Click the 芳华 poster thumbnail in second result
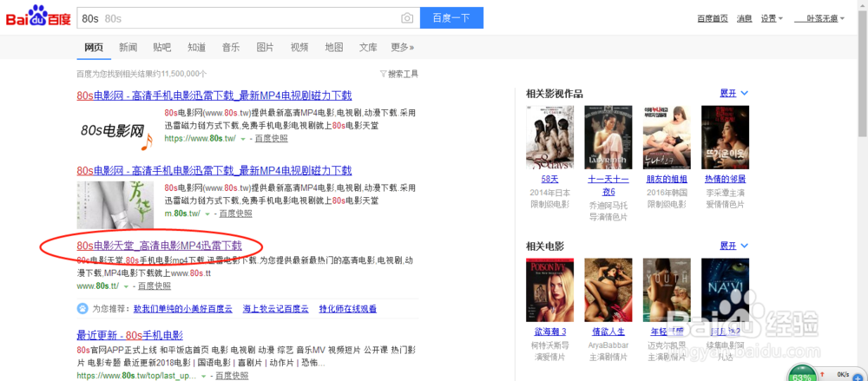Viewport: 868px width, 381px height. 115,205
